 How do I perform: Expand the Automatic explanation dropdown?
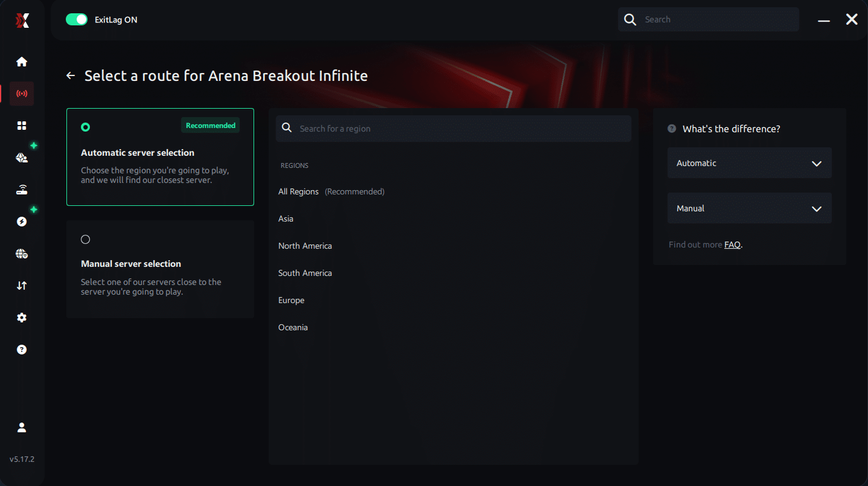(x=750, y=163)
